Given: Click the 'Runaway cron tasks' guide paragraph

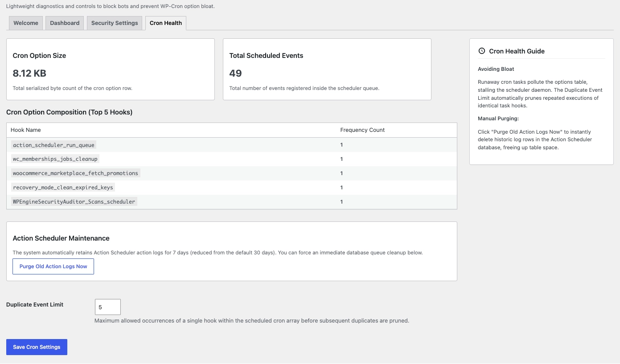Looking at the screenshot, I should pos(540,94).
